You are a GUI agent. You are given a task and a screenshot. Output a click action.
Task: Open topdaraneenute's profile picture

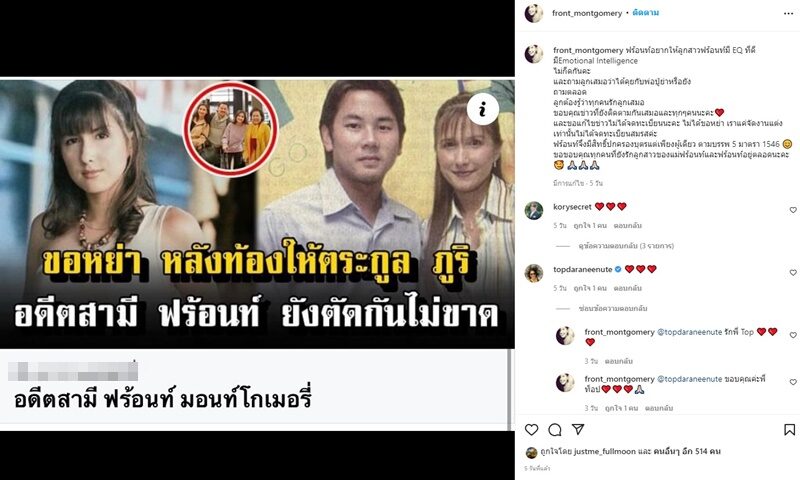534,273
